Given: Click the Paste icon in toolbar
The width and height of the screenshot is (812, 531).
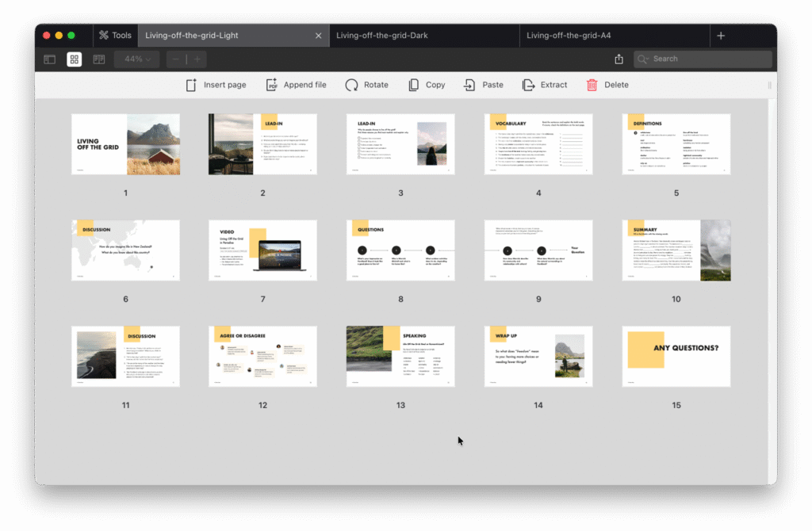Looking at the screenshot, I should pyautogui.click(x=469, y=85).
